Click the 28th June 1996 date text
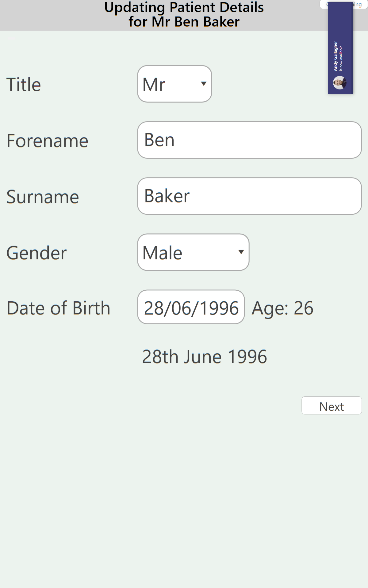Viewport: 368px width, 588px height. point(205,357)
